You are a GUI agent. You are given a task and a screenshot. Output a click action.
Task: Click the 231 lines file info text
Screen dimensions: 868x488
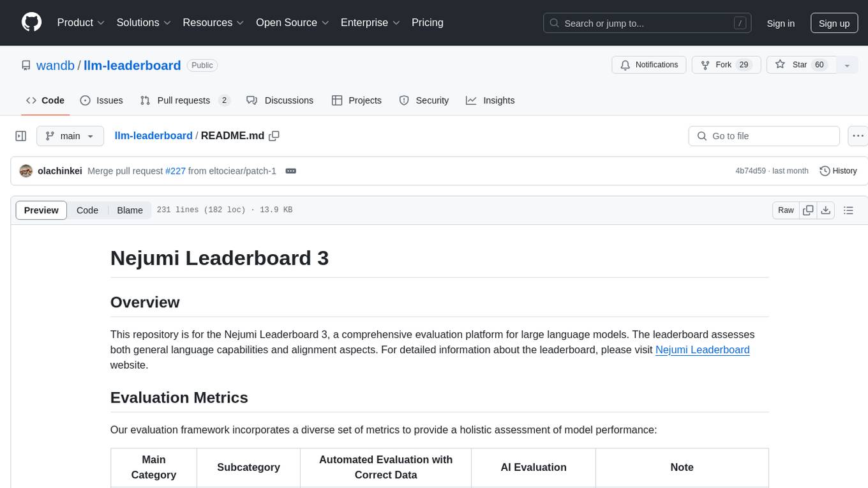coord(225,210)
